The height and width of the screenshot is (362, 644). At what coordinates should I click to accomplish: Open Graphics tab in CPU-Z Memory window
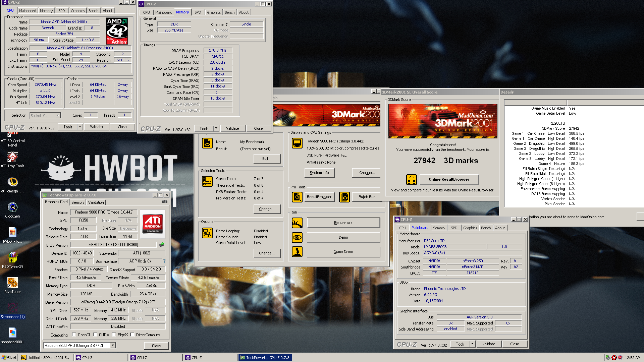pos(214,12)
